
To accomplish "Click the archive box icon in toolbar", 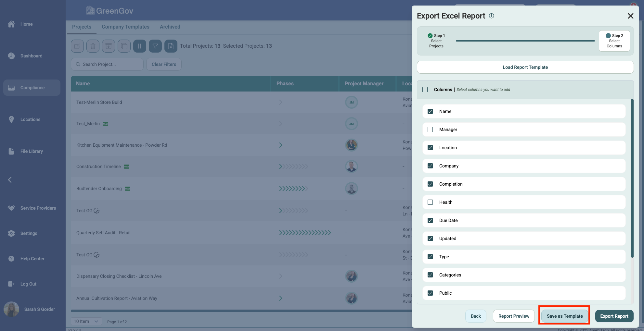I will pyautogui.click(x=109, y=46).
